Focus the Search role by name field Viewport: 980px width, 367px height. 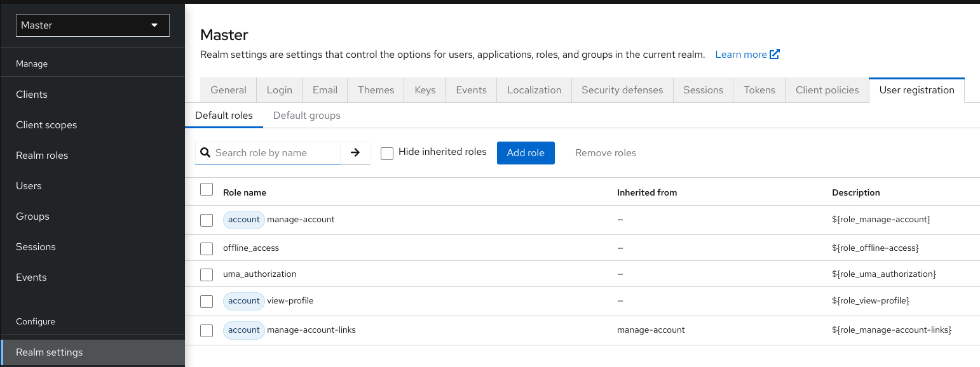275,153
